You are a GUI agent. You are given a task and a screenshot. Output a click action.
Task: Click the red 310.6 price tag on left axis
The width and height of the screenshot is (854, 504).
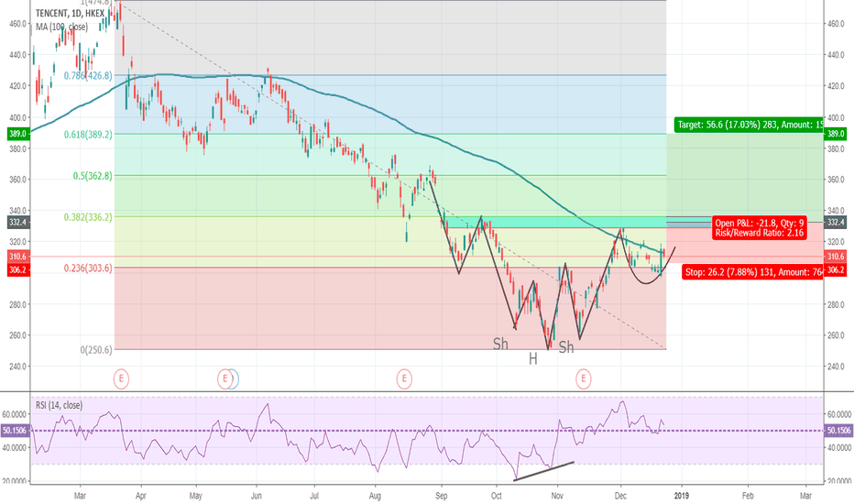(x=18, y=256)
